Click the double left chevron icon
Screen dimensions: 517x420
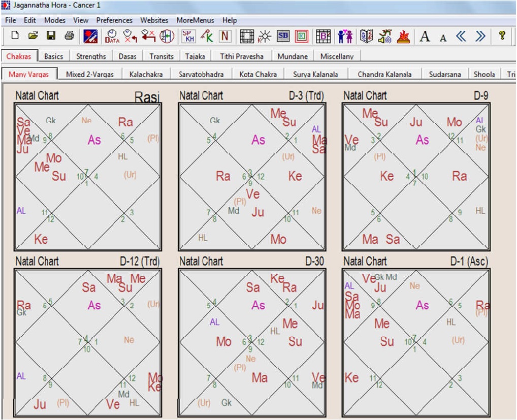tap(461, 36)
